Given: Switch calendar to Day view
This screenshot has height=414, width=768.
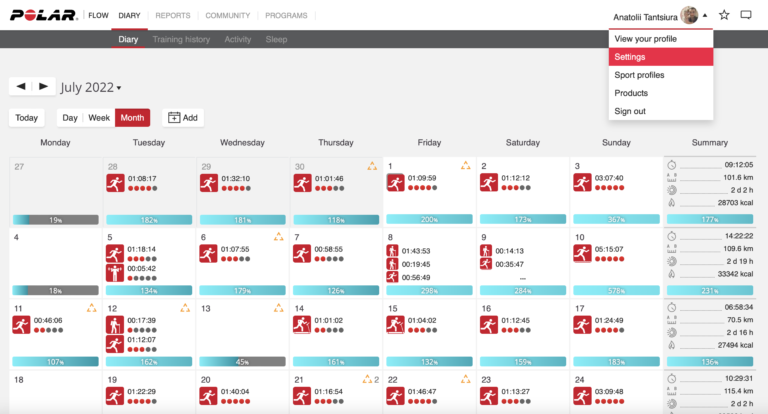Looking at the screenshot, I should pyautogui.click(x=70, y=117).
